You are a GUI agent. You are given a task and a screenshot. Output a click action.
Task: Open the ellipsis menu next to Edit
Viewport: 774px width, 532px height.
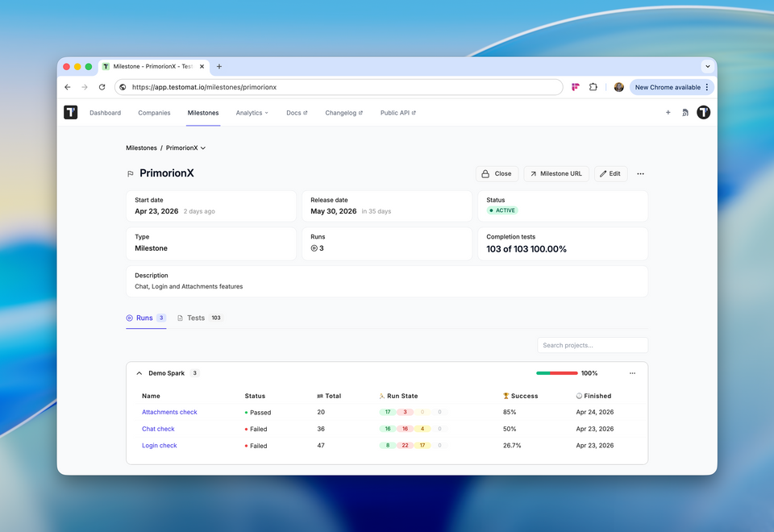(x=640, y=173)
